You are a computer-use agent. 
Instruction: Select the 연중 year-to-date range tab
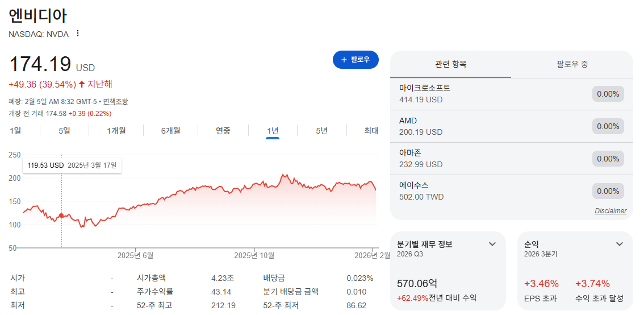[x=223, y=131]
